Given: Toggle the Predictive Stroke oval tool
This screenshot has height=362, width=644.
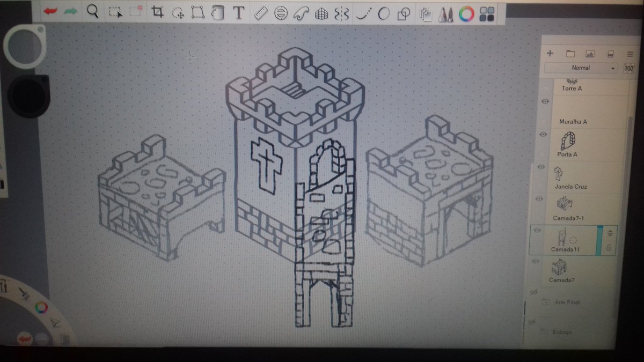Looking at the screenshot, I should (383, 14).
